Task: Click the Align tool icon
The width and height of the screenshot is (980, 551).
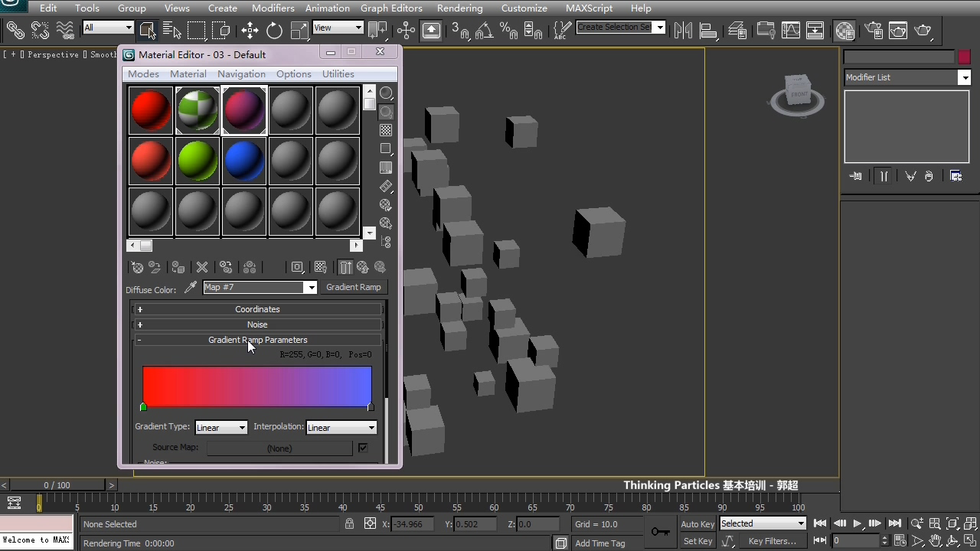Action: pos(708,31)
